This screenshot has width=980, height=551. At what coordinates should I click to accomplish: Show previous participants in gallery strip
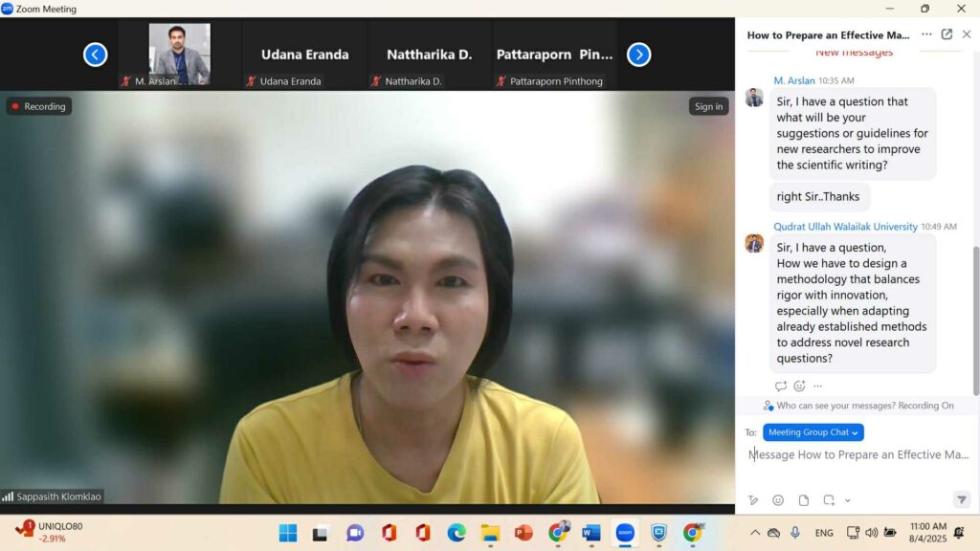[x=95, y=55]
